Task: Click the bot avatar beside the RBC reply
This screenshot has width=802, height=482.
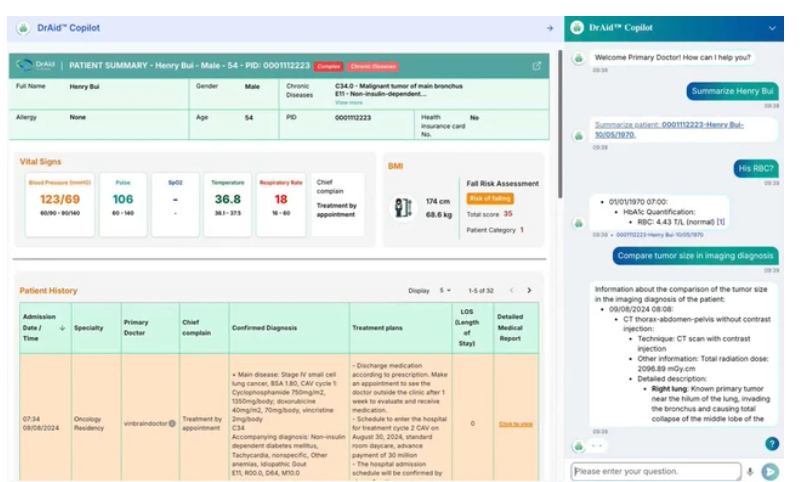Action: pos(578,223)
